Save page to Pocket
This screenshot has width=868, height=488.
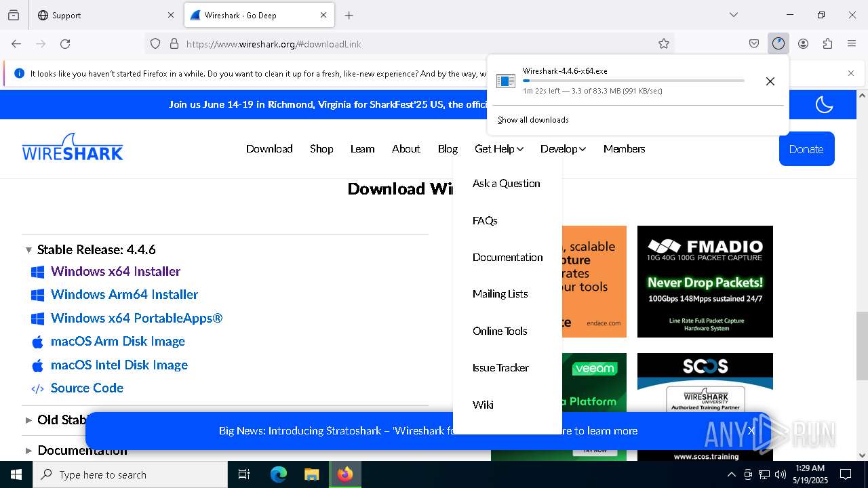754,43
